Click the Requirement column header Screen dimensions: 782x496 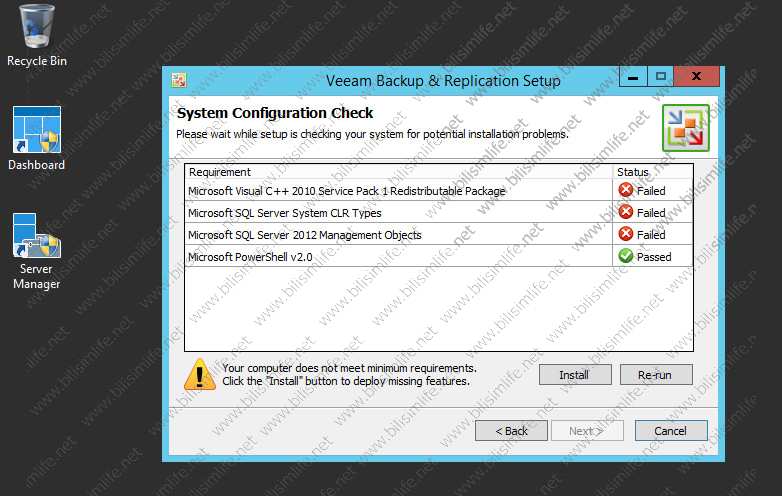398,172
